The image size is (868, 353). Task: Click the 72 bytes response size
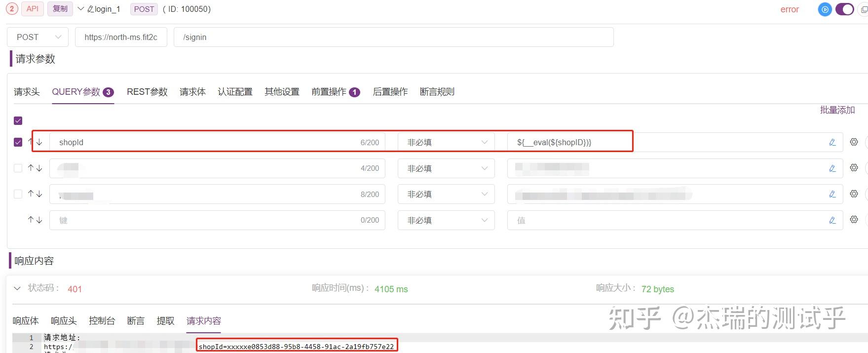pos(657,289)
